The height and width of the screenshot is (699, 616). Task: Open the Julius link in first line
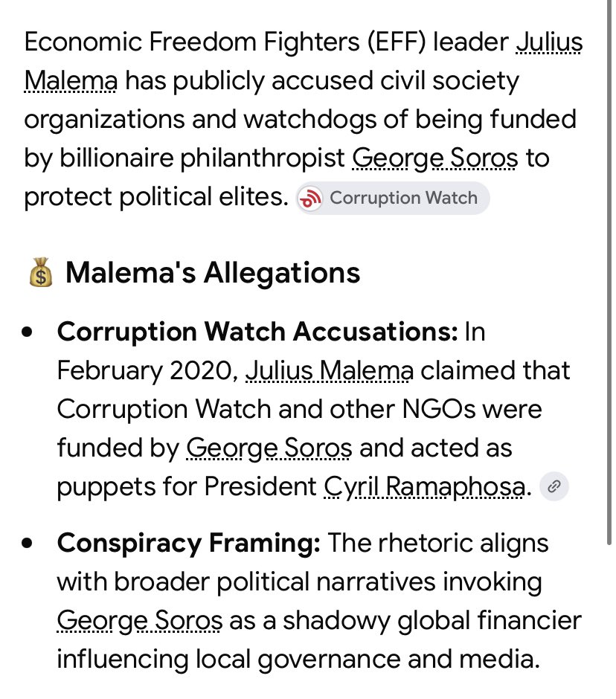tap(548, 42)
